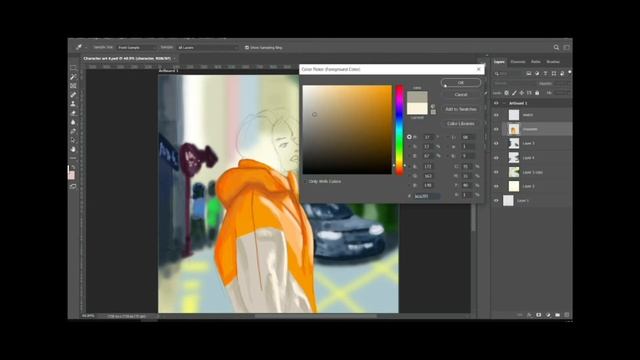Click the current color cream swatch
Screen dimensions: 640x360
click(417, 109)
